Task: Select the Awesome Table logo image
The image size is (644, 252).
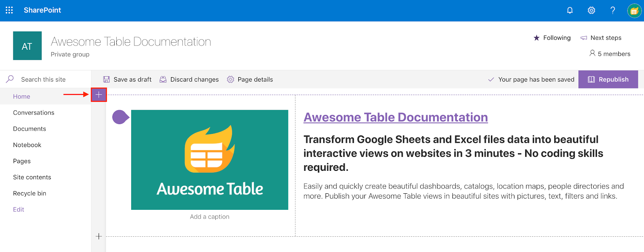Action: 210,160
